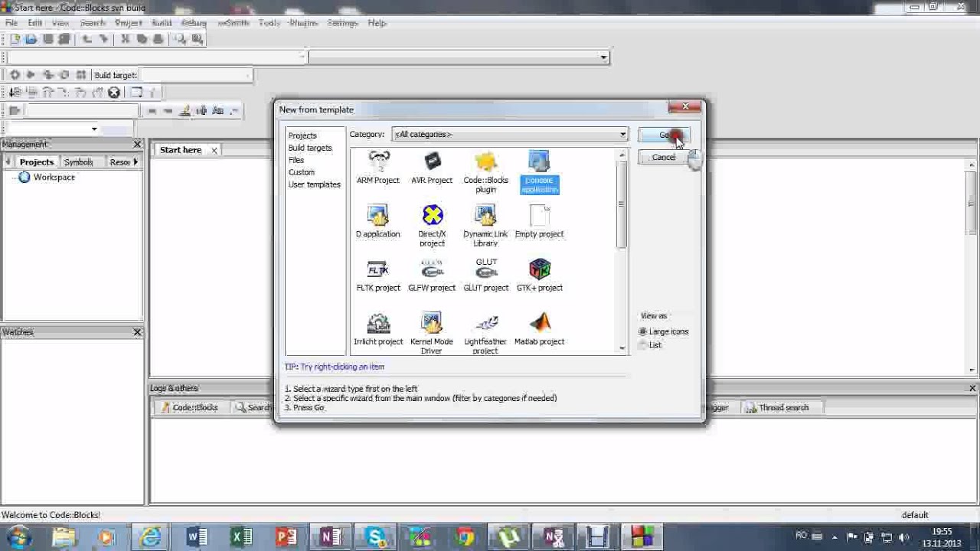This screenshot has width=980, height=551.
Task: Select the GLFW project template
Action: pyautogui.click(x=432, y=275)
